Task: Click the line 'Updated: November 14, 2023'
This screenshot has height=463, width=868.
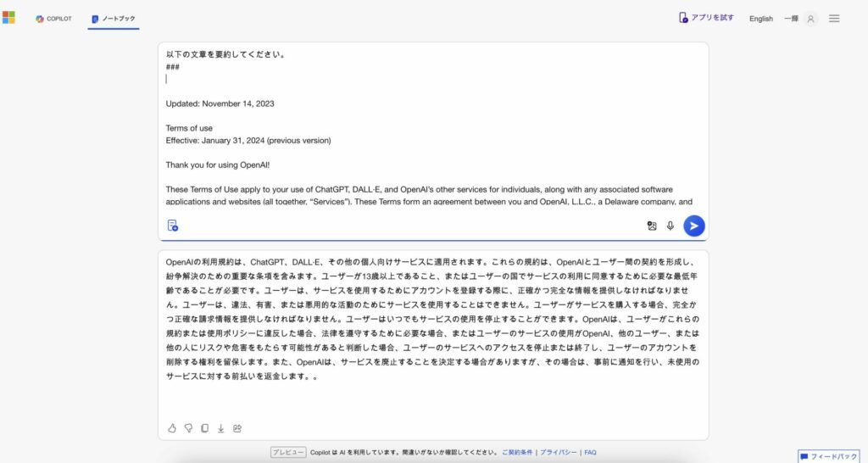Action: tap(220, 103)
